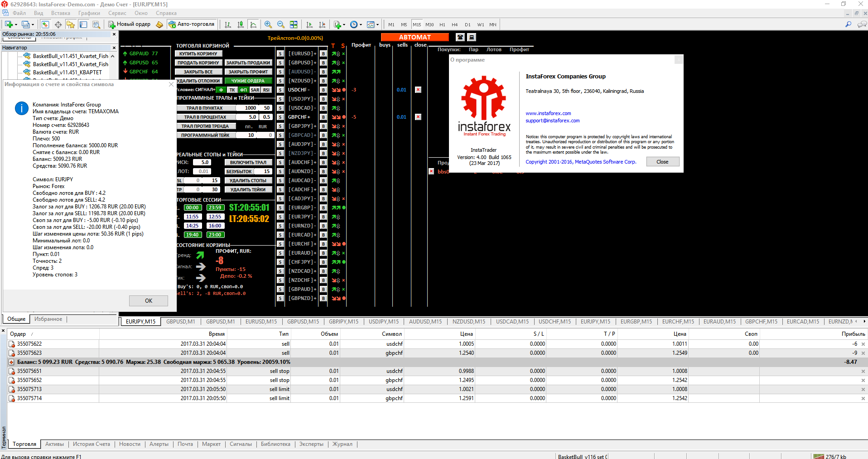Toggle the RSI signal condition button

click(266, 90)
